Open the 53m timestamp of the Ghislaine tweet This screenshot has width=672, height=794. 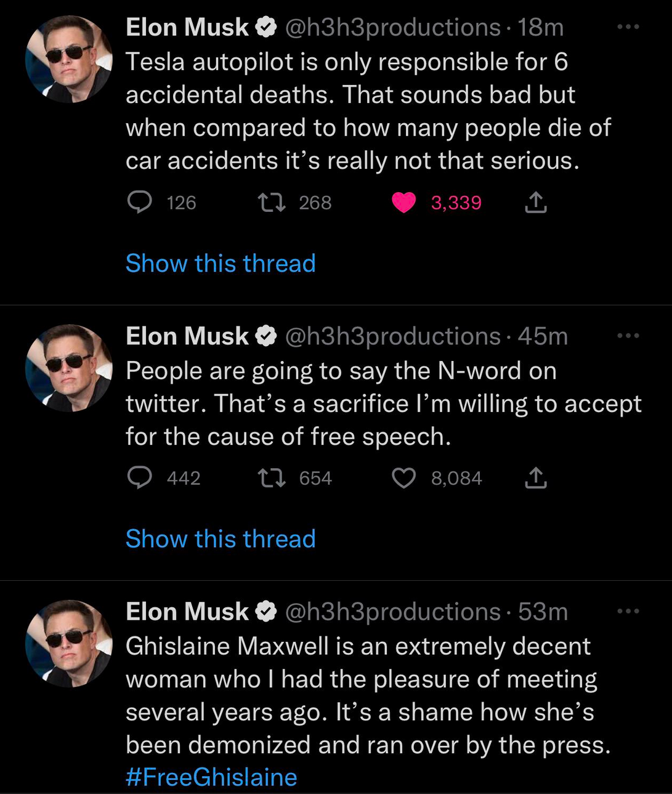click(x=543, y=612)
